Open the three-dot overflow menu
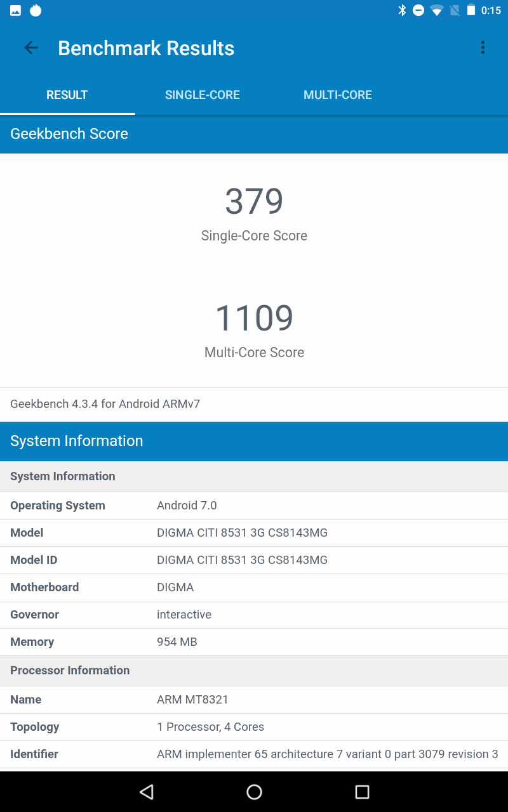This screenshot has width=508, height=812. (x=483, y=48)
